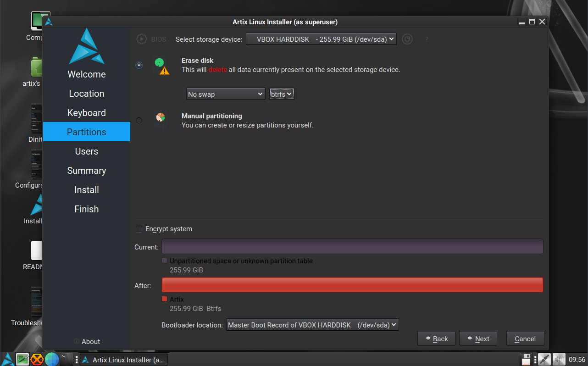Expand the Bootloader location dropdown

pos(312,325)
